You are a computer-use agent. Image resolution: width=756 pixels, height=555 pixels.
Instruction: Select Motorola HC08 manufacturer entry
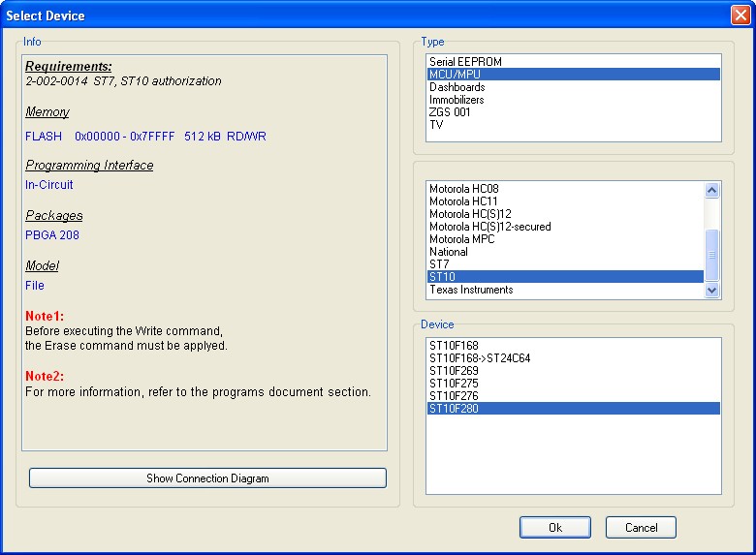click(566, 189)
